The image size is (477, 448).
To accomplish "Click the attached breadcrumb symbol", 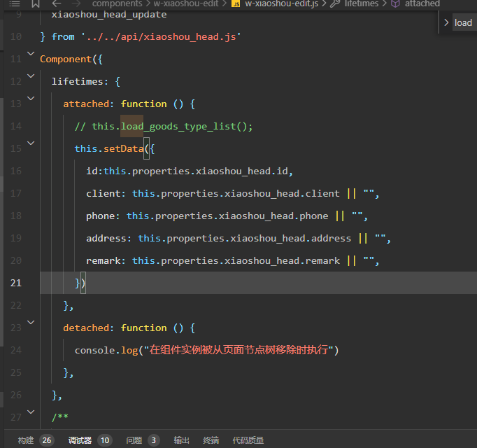I will (422, 3).
